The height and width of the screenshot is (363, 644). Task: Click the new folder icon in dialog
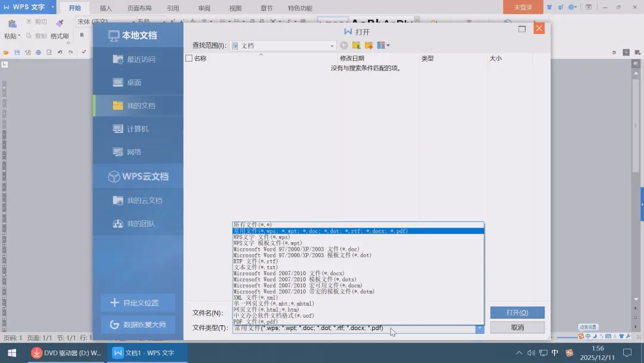point(369,45)
